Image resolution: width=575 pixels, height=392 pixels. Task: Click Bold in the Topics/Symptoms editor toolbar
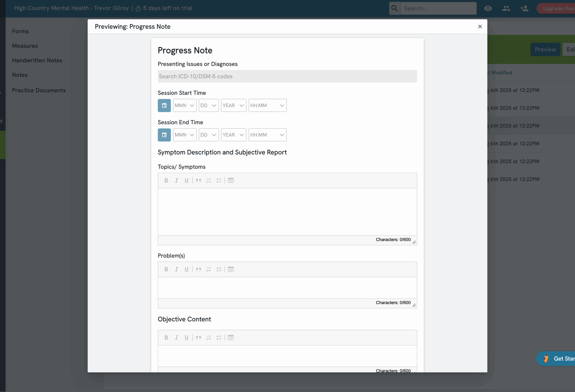166,180
